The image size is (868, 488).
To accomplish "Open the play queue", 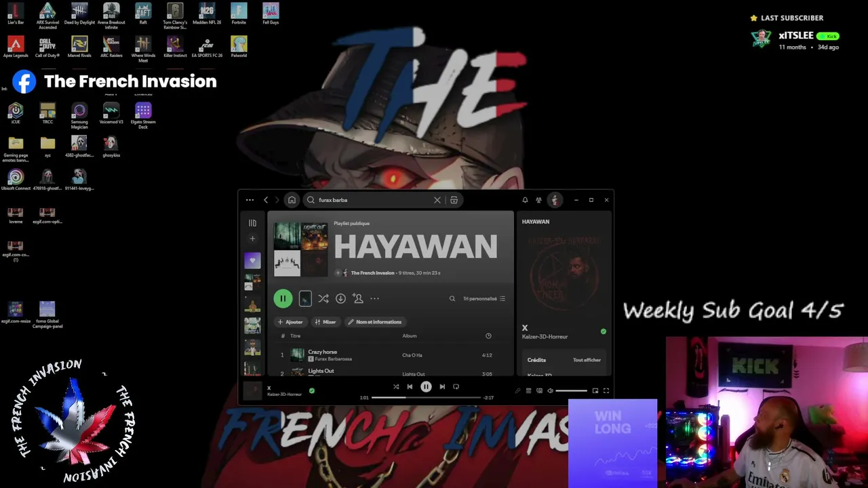I will click(x=528, y=390).
